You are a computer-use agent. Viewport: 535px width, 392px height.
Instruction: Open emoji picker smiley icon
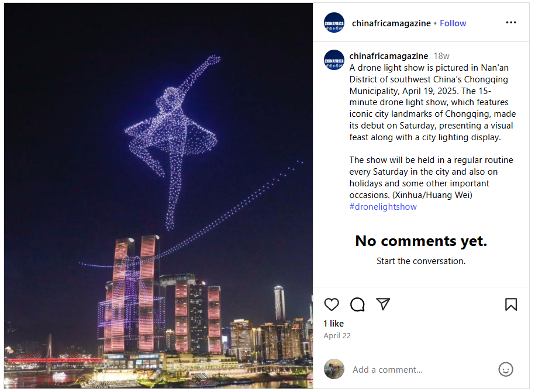(x=506, y=369)
